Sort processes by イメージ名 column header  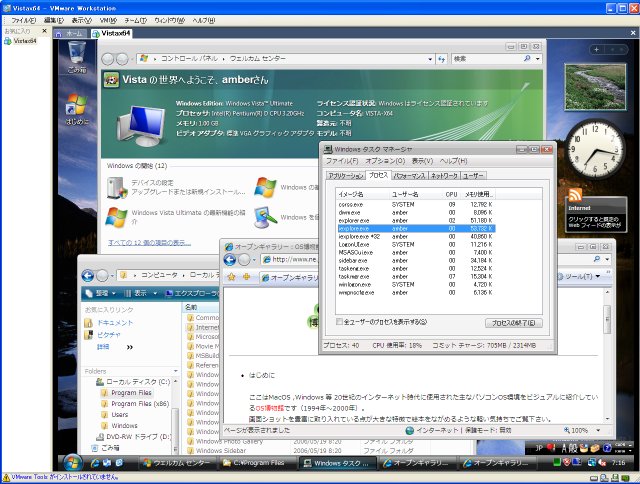pos(362,194)
